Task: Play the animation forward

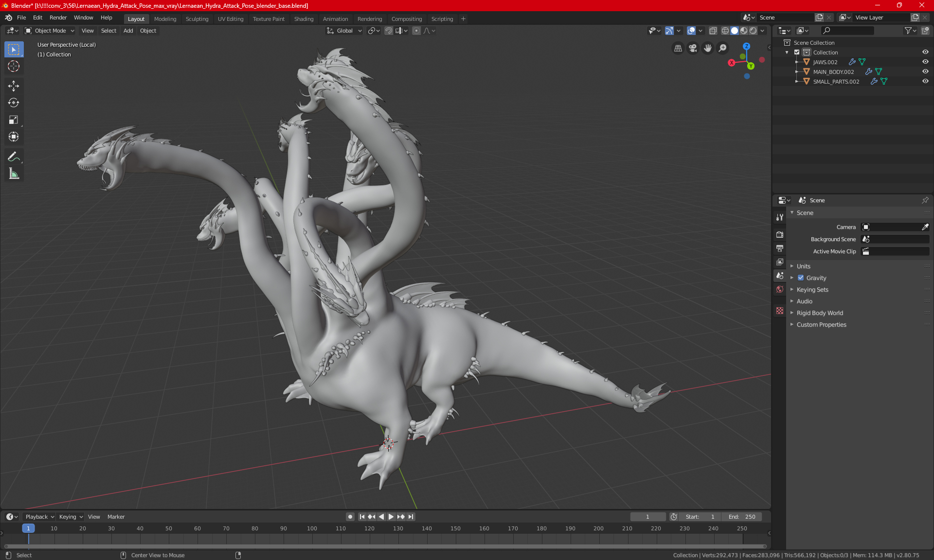Action: [391, 517]
